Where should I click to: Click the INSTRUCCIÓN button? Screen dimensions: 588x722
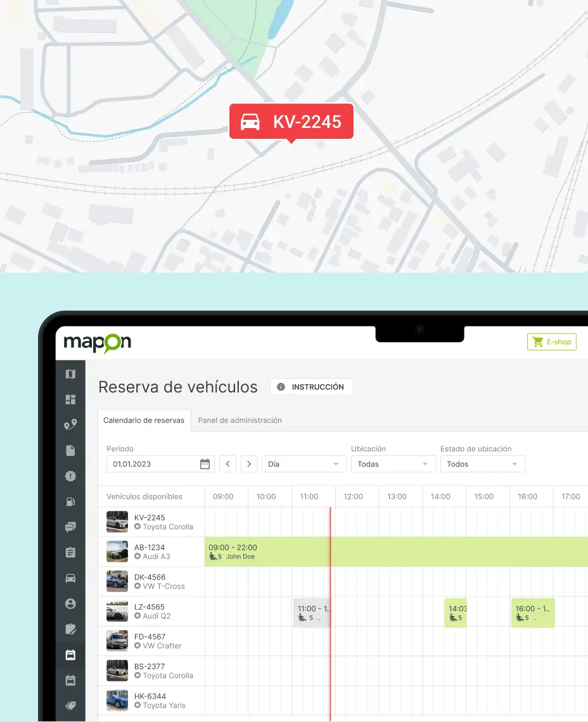coord(311,387)
